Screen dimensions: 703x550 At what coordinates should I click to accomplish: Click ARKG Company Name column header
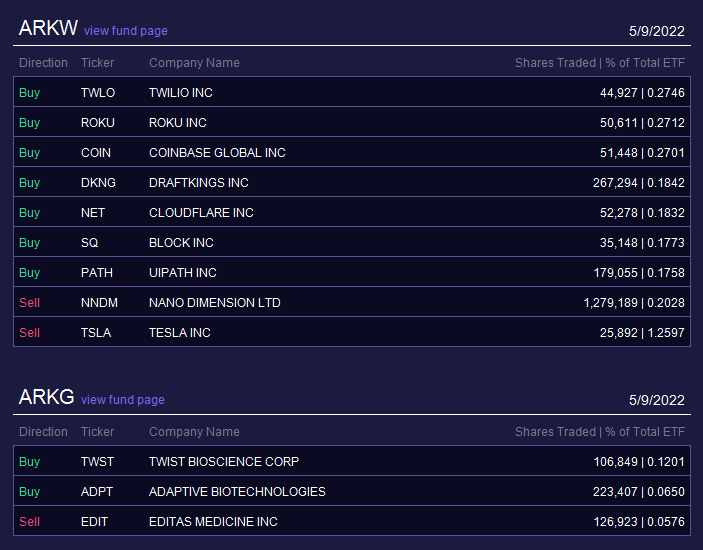tap(194, 432)
